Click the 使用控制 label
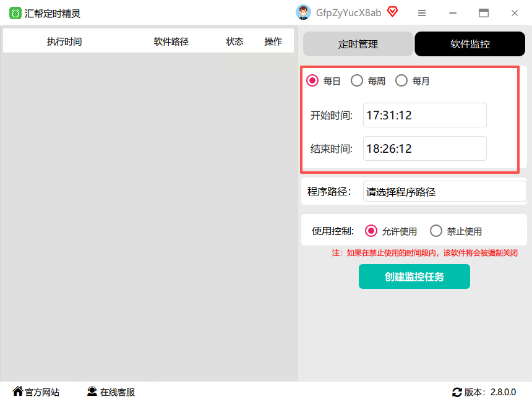This screenshot has width=532, height=402. (x=333, y=231)
